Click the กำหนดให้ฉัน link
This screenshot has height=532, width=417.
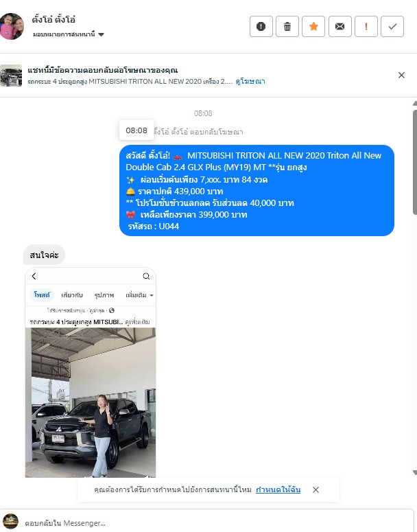pos(278,489)
